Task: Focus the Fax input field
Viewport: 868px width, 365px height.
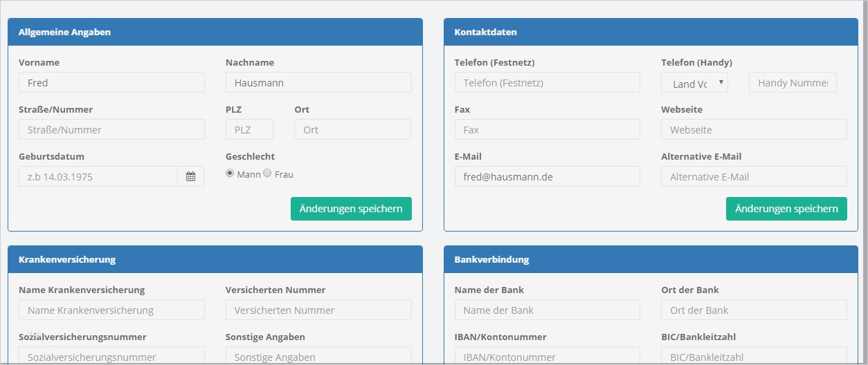Action: tap(547, 130)
